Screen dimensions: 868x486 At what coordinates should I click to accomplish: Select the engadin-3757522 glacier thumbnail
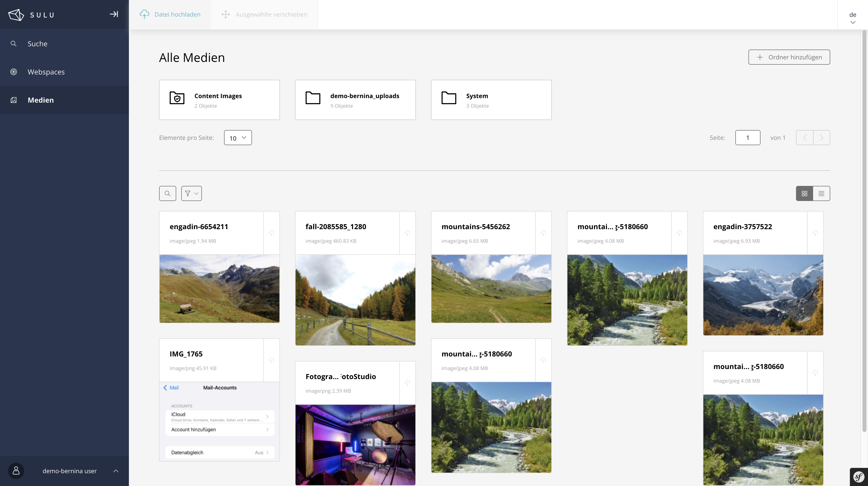tap(763, 295)
